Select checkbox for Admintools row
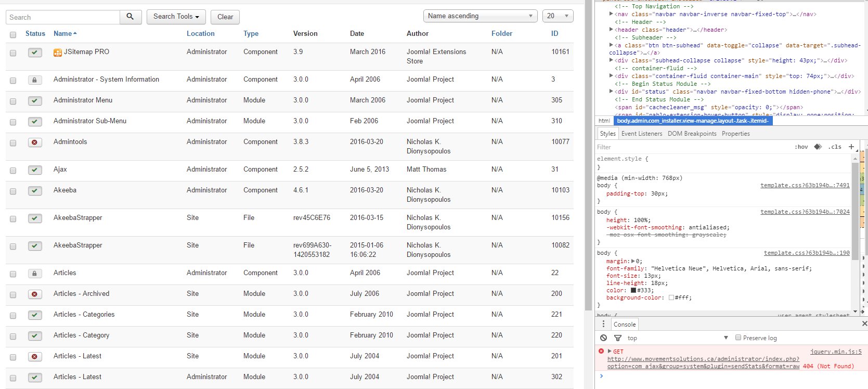 click(13, 143)
